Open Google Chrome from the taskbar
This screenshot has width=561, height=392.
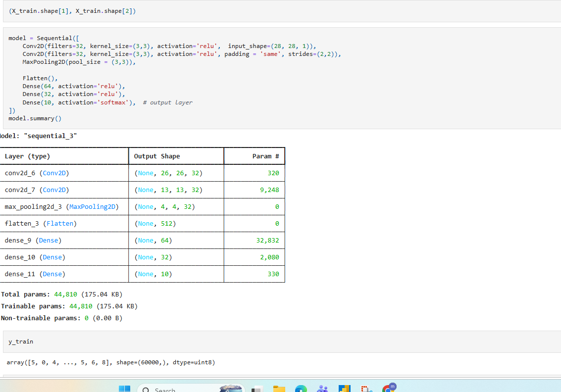point(389,388)
